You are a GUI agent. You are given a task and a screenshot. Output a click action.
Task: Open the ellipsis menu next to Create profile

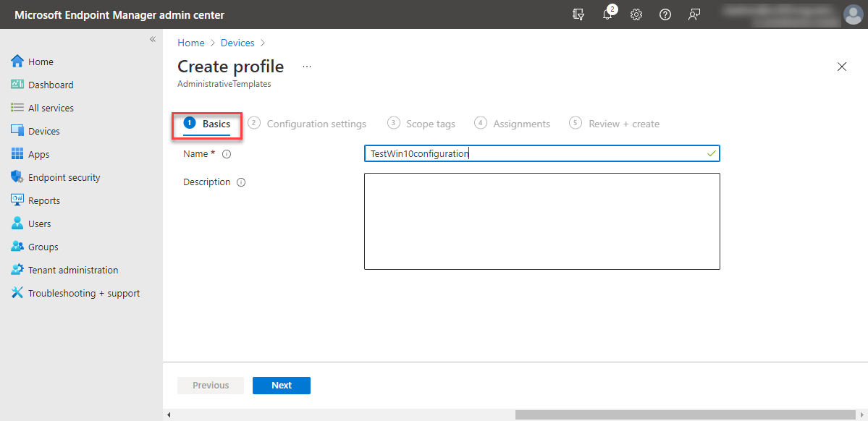(x=306, y=66)
